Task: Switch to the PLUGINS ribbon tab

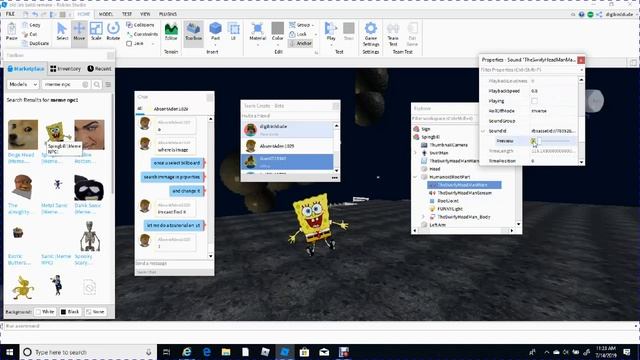Action: click(168, 14)
